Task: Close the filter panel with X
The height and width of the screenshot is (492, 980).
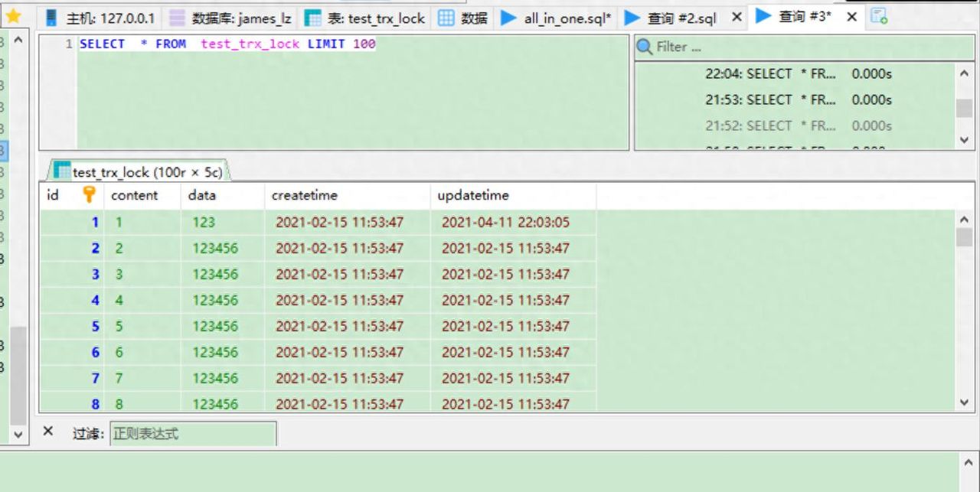Action: [x=47, y=432]
